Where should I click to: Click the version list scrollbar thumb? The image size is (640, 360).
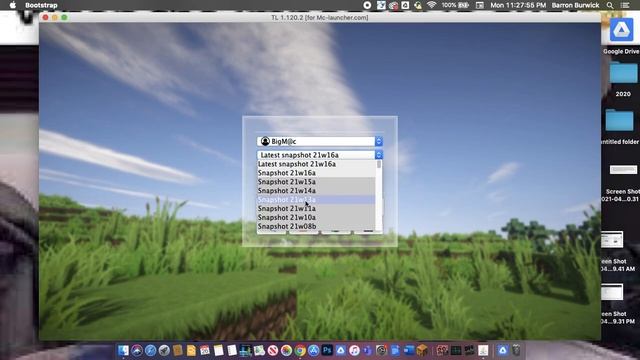coord(379,164)
